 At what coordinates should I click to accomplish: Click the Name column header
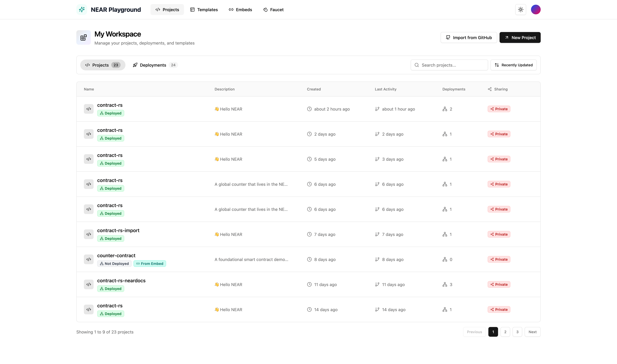click(89, 89)
